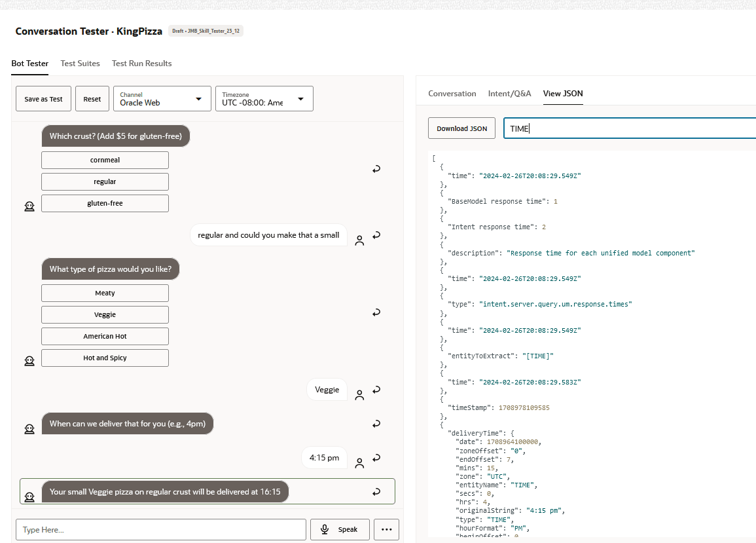Click the curved arrow icon beside the 4:15 pm message

tap(376, 458)
